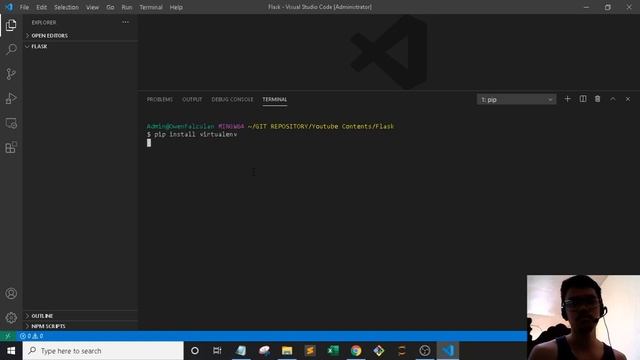This screenshot has height=360, width=640.
Task: Split the terminal panel
Action: (x=583, y=99)
